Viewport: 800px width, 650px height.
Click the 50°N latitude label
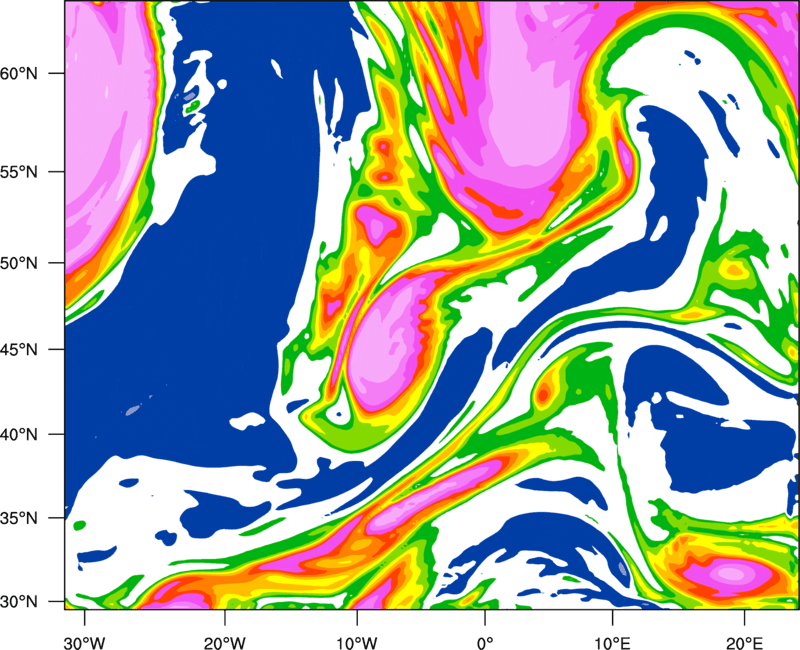(x=19, y=263)
